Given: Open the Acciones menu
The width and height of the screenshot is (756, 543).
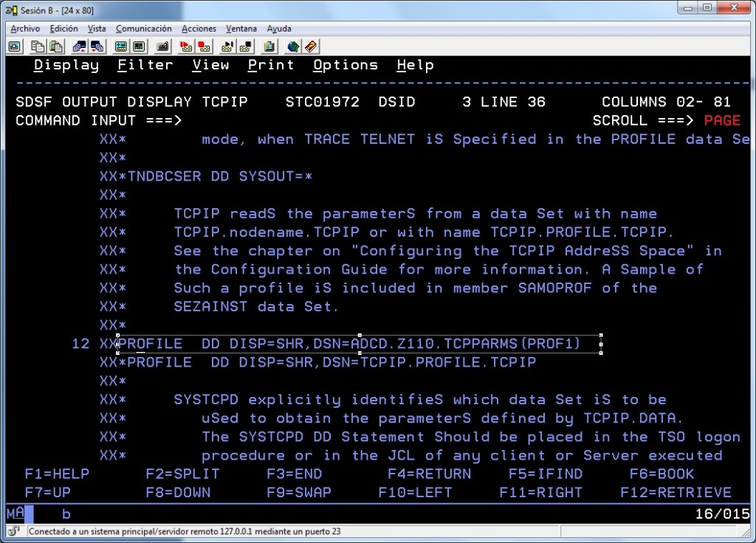Looking at the screenshot, I should [x=199, y=29].
